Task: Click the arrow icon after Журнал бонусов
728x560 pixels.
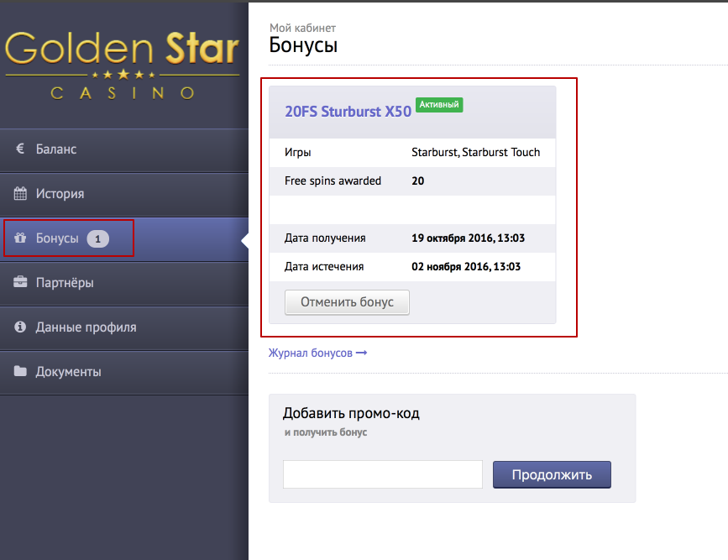Action: point(362,353)
